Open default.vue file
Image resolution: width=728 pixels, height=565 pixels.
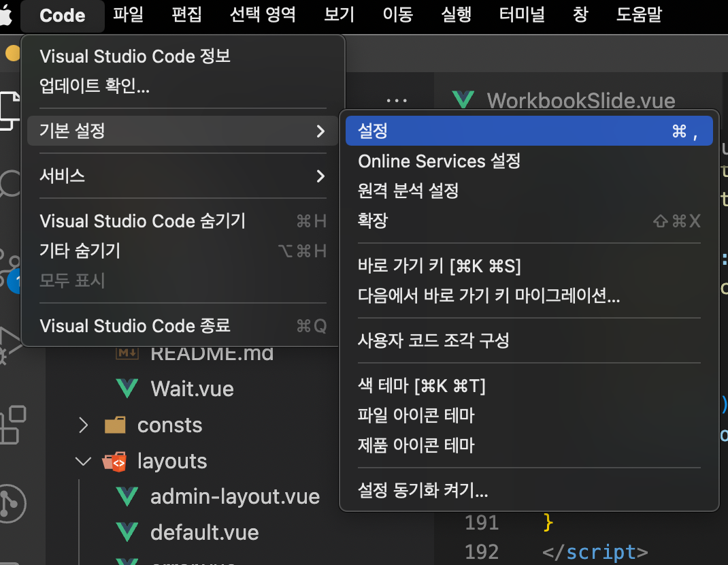pyautogui.click(x=205, y=532)
